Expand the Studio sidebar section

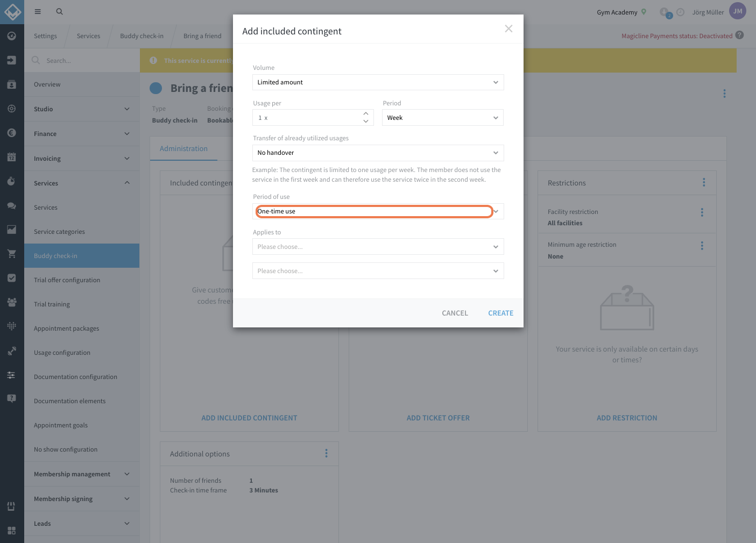82,109
